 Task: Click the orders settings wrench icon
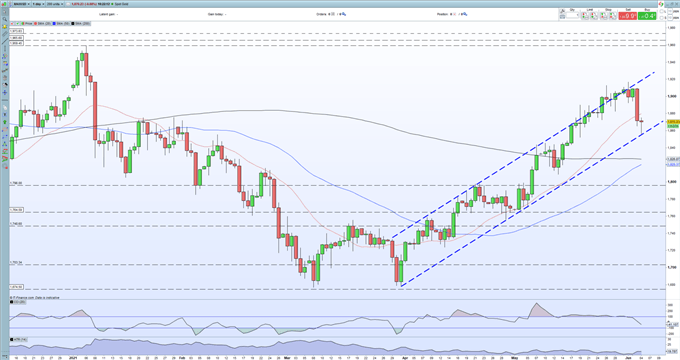pyautogui.click(x=344, y=14)
